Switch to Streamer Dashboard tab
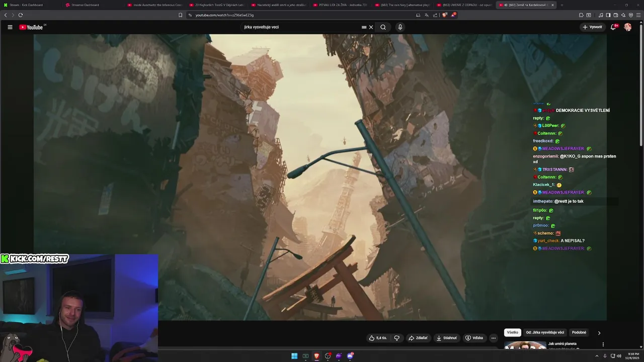 (x=93, y=5)
